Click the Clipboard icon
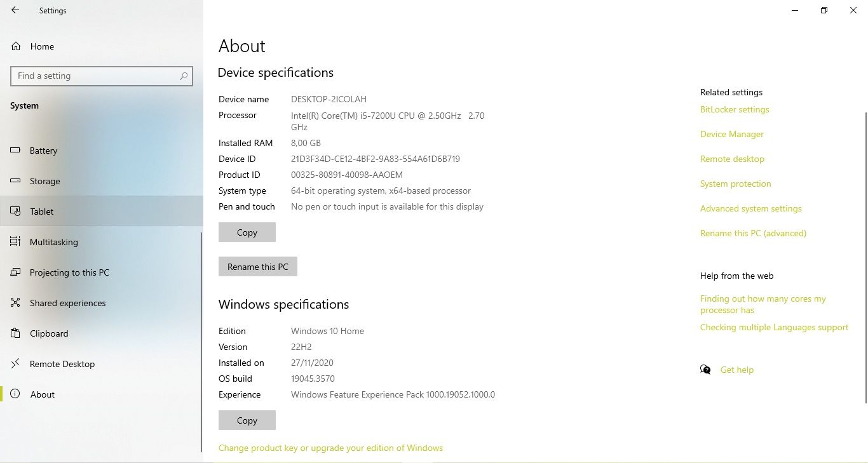Image resolution: width=868 pixels, height=463 pixels. click(16, 333)
